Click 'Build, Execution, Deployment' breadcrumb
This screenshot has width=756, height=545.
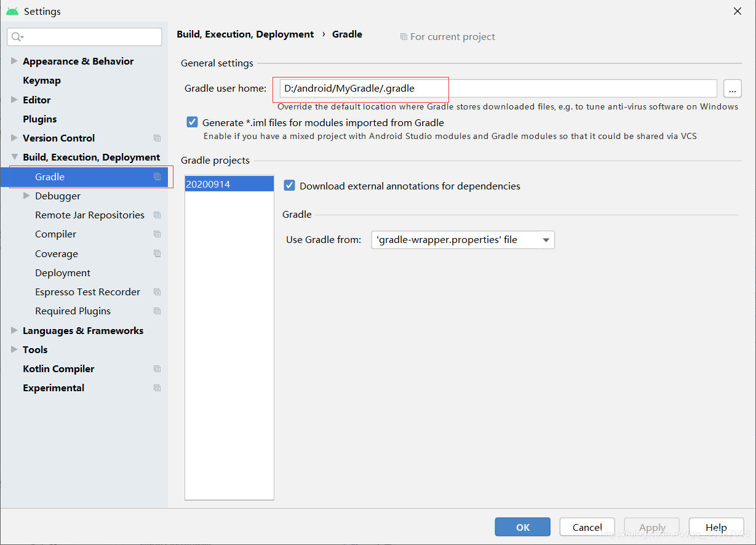pos(245,34)
